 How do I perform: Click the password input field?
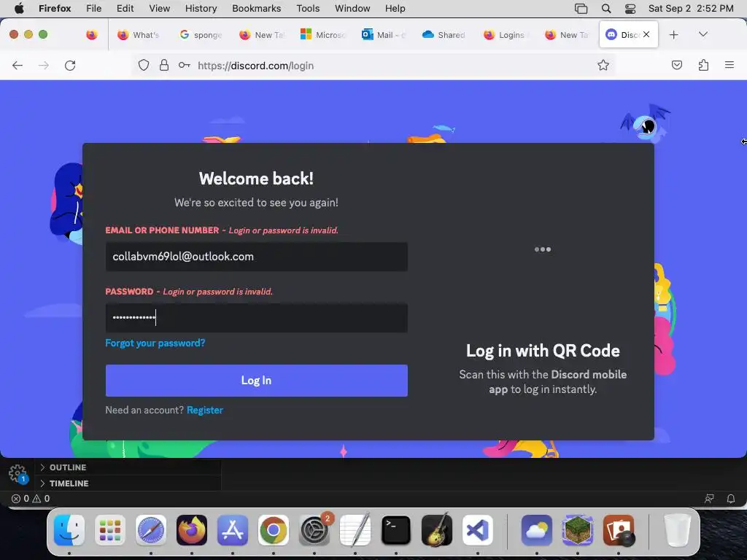click(x=256, y=318)
